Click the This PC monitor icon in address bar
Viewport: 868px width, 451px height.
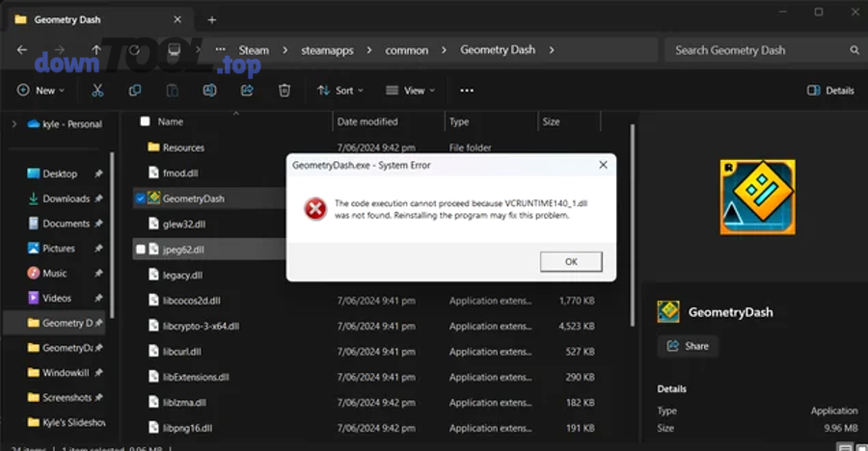pos(175,50)
